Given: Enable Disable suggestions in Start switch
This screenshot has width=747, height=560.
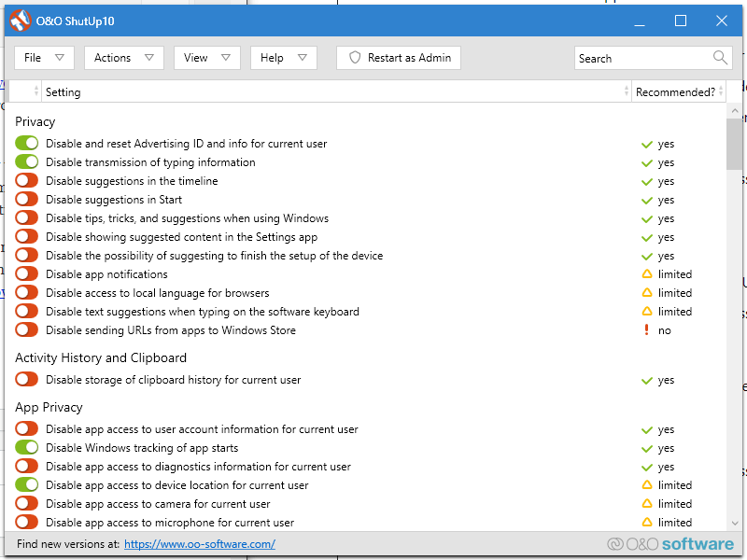Looking at the screenshot, I should tap(27, 199).
